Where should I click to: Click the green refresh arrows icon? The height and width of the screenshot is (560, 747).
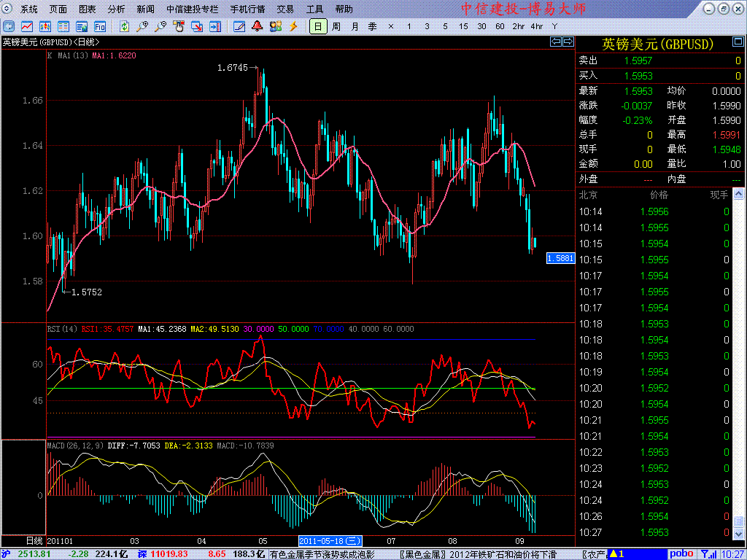point(124,27)
